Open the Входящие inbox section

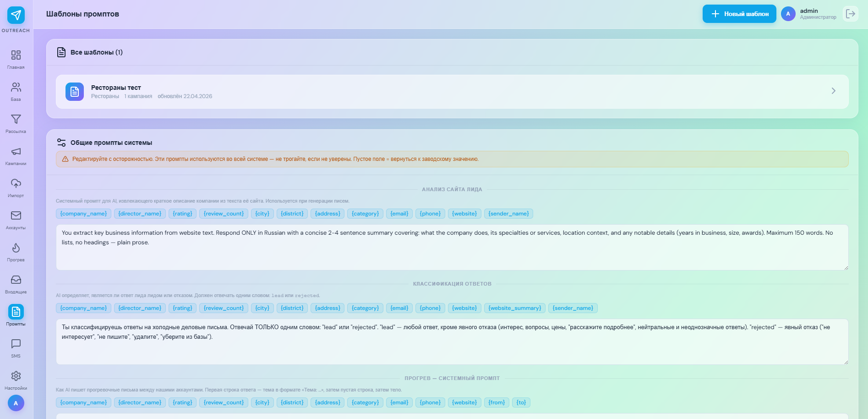[x=16, y=284]
